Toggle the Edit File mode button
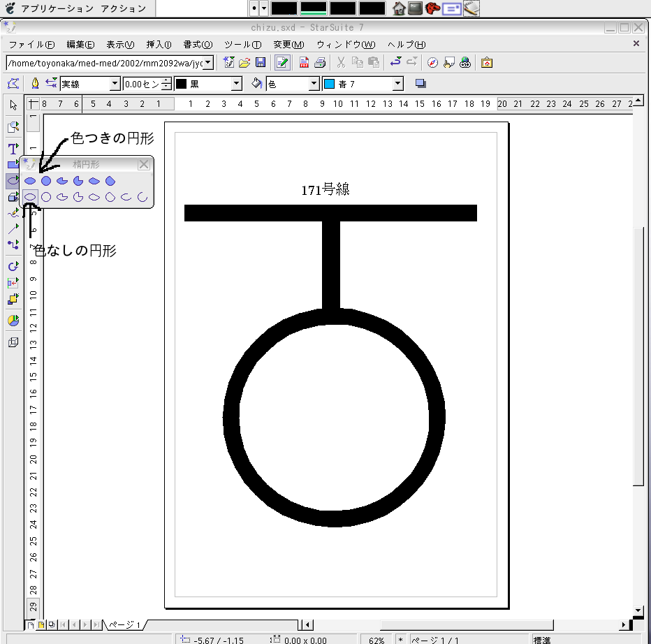The image size is (651, 644). pyautogui.click(x=282, y=62)
